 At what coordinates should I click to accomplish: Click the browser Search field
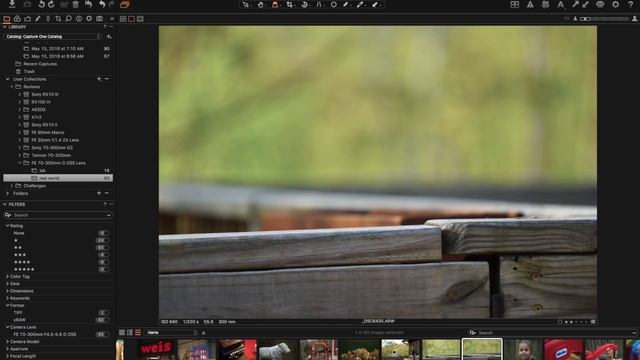[553, 333]
